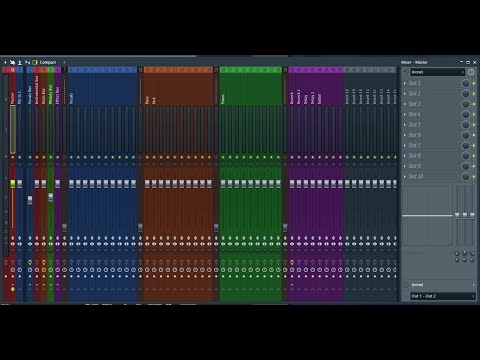Click the clock icon on Melody Bus track
The height and width of the screenshot is (360, 480).
[x=51, y=269]
